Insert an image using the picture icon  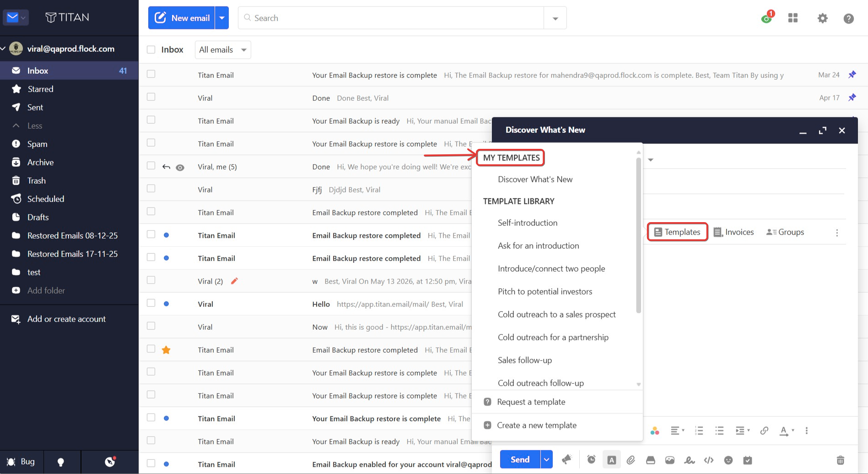click(670, 460)
